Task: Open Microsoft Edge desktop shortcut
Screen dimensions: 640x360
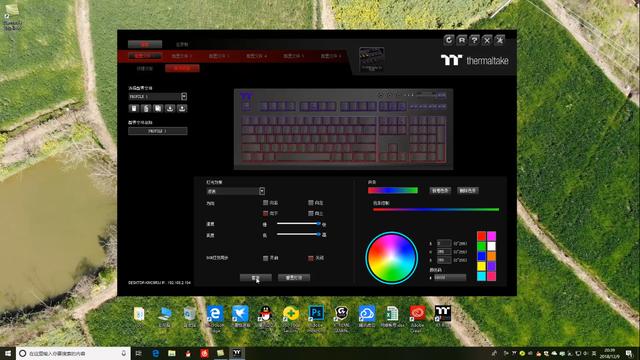Action: coord(215,314)
